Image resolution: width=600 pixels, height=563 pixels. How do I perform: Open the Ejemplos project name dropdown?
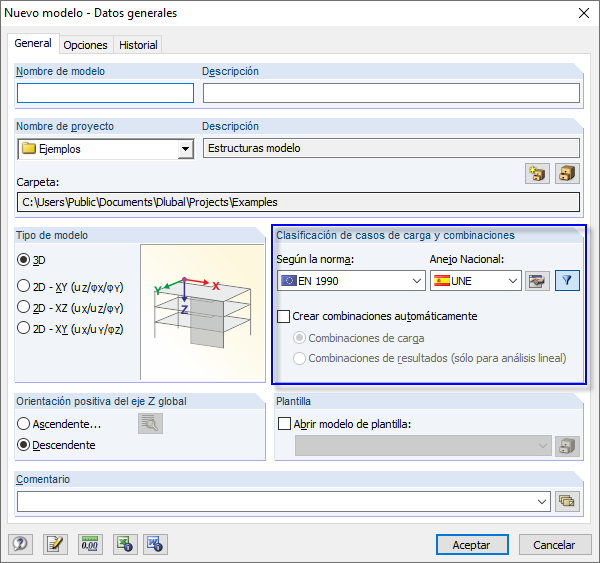(185, 149)
